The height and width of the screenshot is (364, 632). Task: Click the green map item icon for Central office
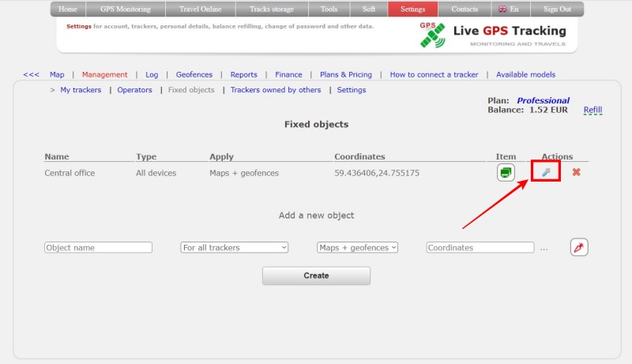click(506, 172)
